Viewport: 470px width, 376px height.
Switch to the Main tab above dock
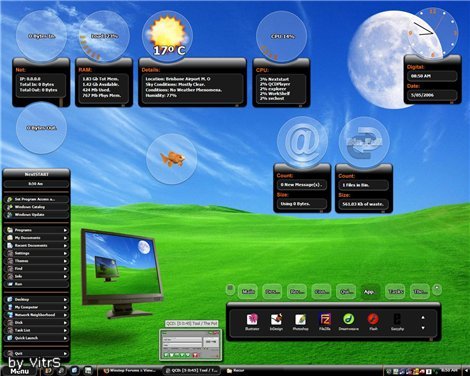coord(248,292)
